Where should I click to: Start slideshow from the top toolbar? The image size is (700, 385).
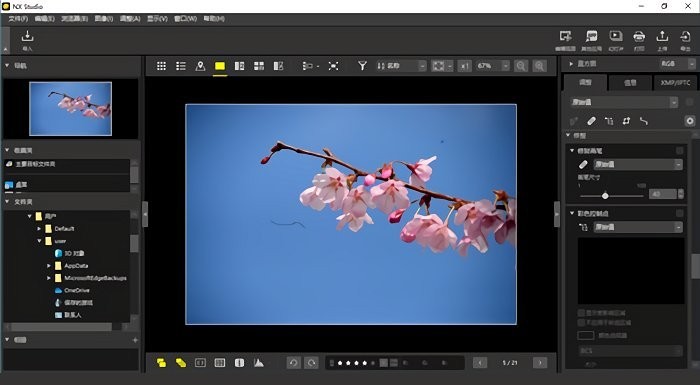click(x=616, y=36)
